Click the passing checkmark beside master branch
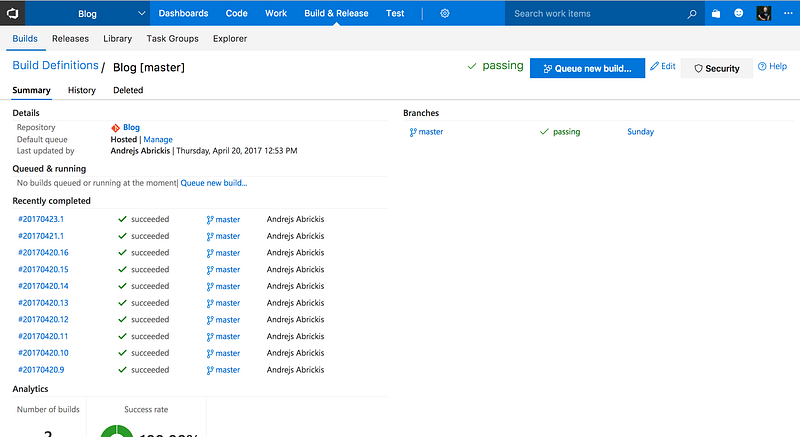800x437 pixels. point(544,132)
